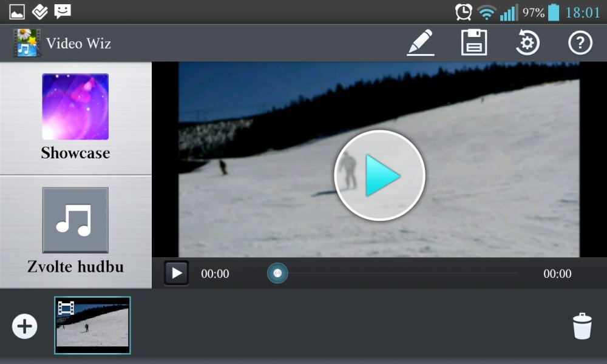Open reset settings gear icon
The height and width of the screenshot is (364, 607).
tap(527, 43)
